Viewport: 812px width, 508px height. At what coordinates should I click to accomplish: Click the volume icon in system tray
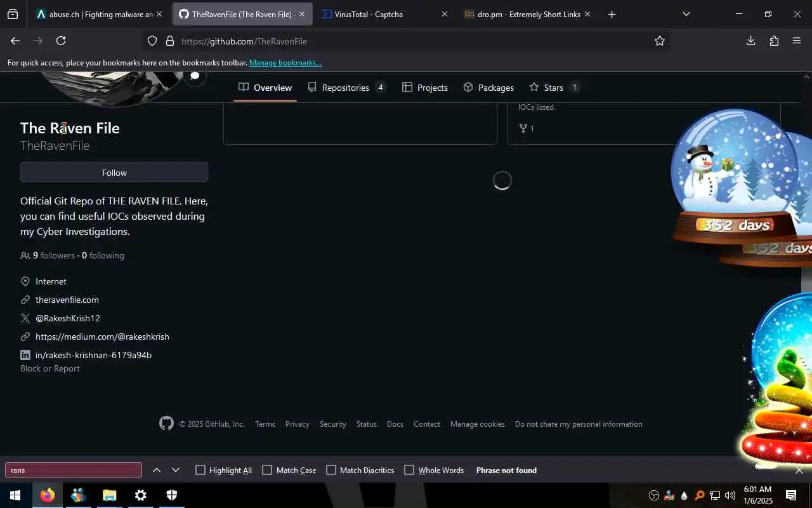[730, 495]
